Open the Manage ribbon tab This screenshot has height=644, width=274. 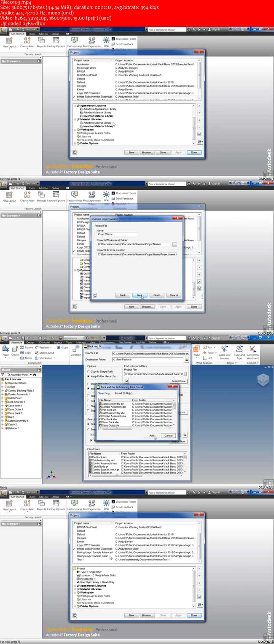click(x=81, y=342)
